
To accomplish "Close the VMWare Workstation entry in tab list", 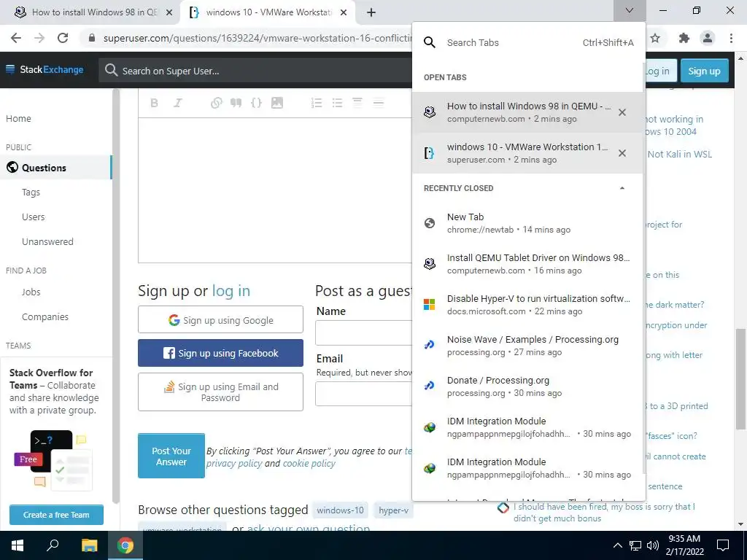I will tap(622, 153).
